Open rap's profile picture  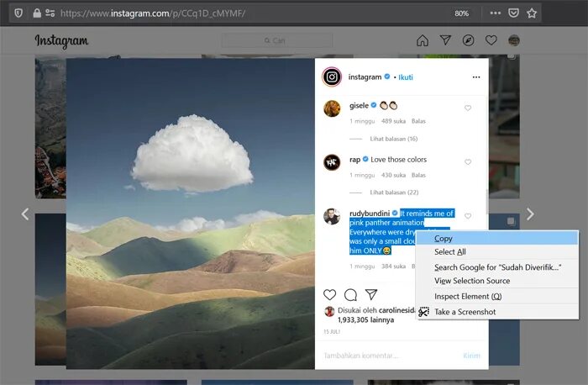point(332,162)
